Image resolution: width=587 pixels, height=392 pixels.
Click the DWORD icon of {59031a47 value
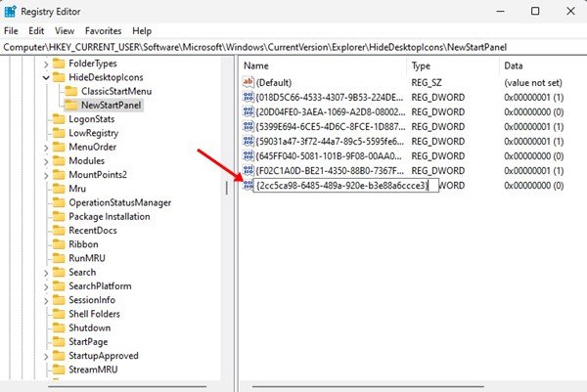click(x=248, y=141)
